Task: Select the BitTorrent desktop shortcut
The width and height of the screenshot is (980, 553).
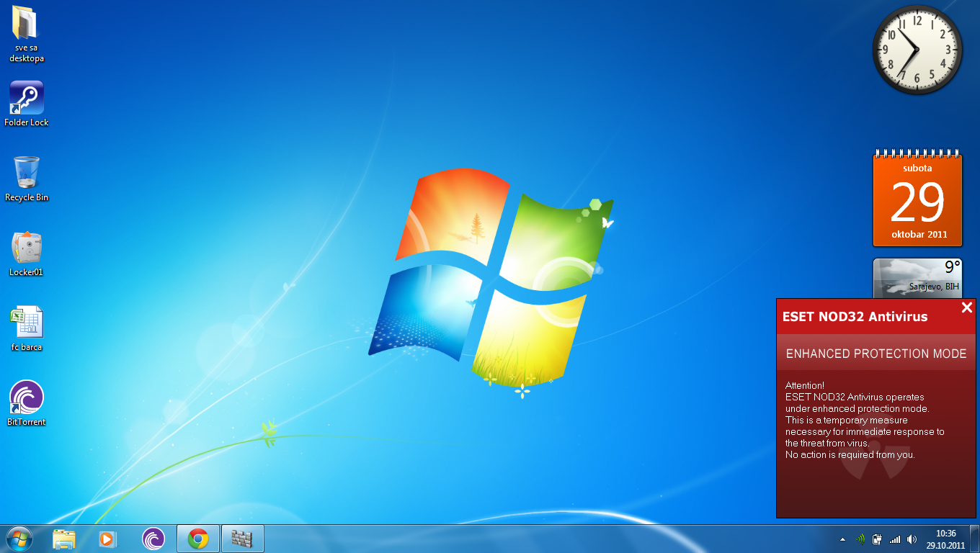Action: [27, 403]
